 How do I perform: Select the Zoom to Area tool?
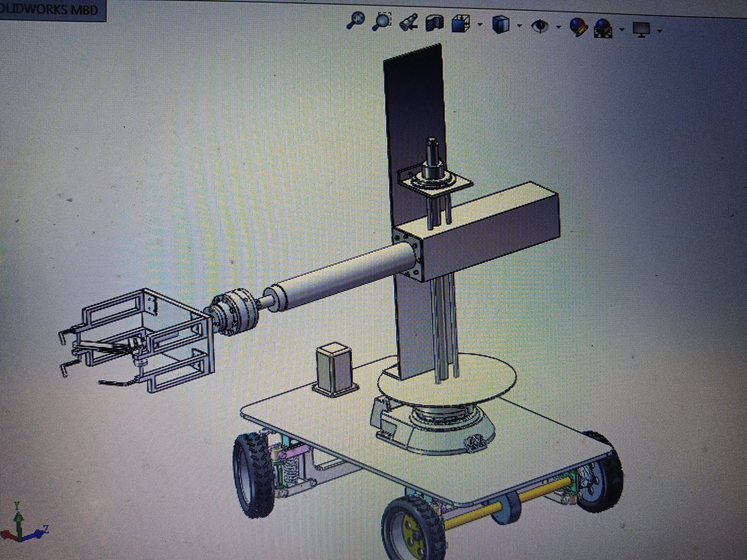pos(382,21)
